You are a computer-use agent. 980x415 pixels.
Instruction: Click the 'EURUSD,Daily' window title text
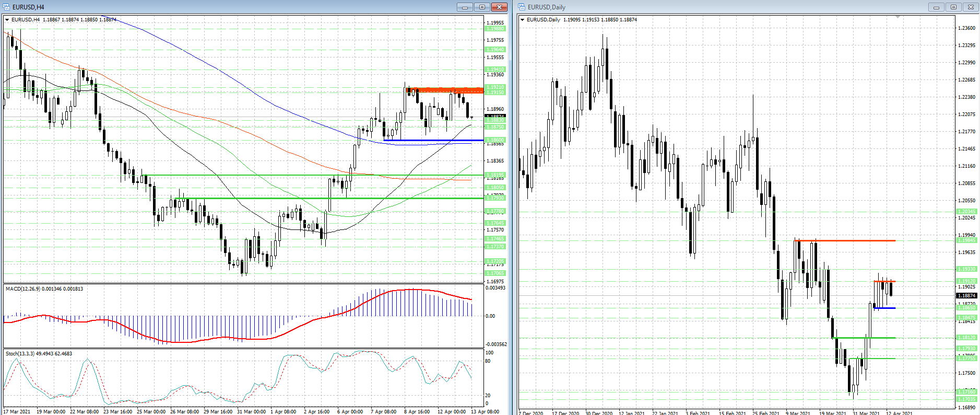(x=547, y=7)
